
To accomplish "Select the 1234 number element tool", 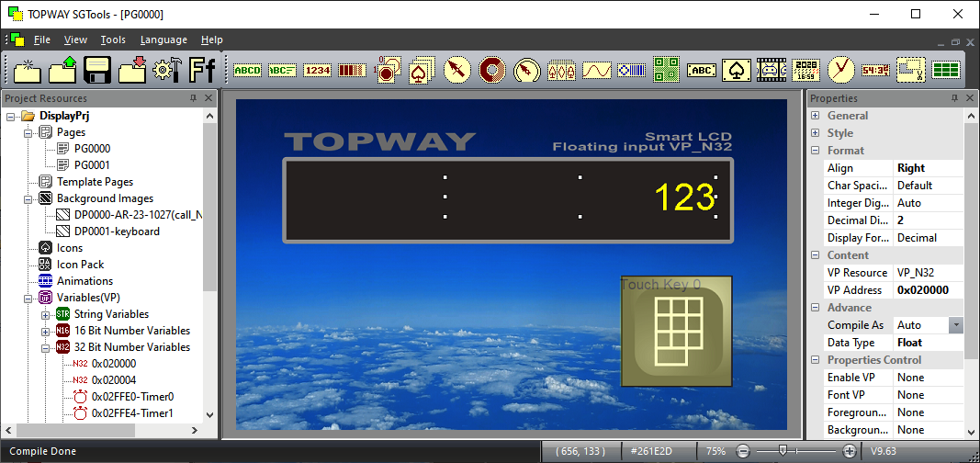I will tap(317, 70).
